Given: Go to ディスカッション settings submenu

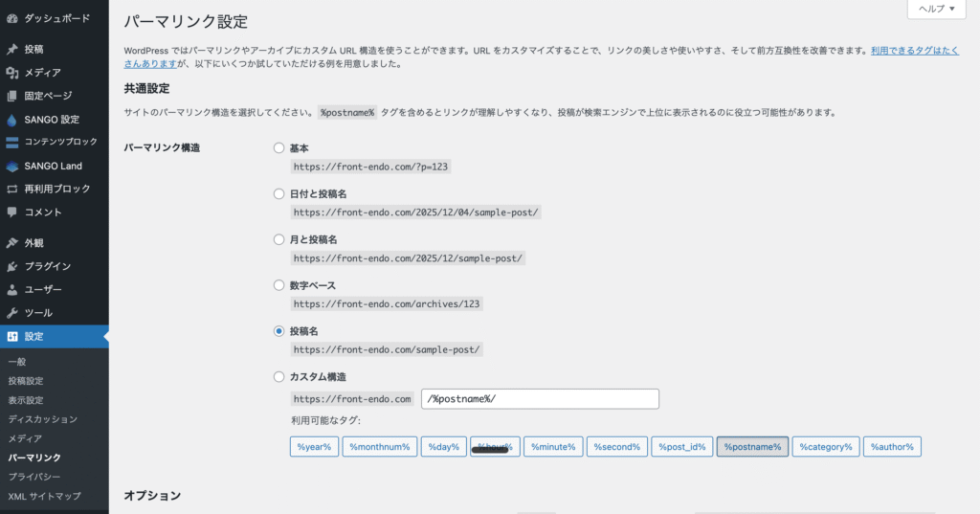Looking at the screenshot, I should pyautogui.click(x=42, y=419).
